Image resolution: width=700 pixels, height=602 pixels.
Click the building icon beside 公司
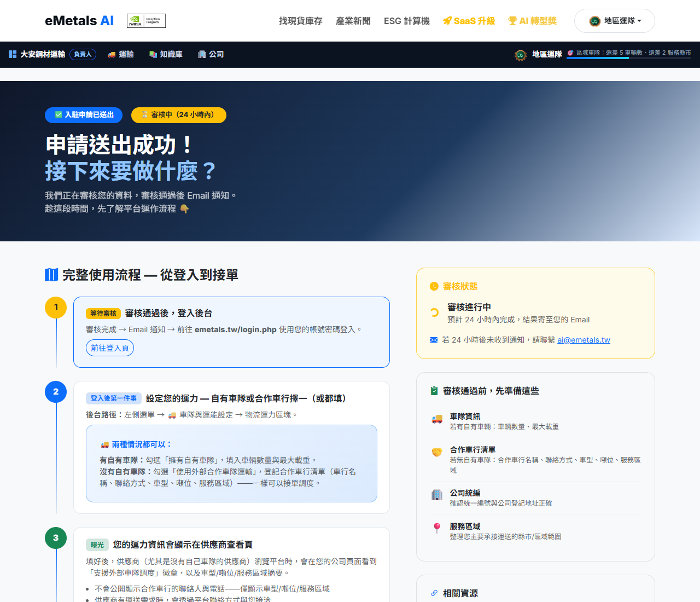(202, 54)
